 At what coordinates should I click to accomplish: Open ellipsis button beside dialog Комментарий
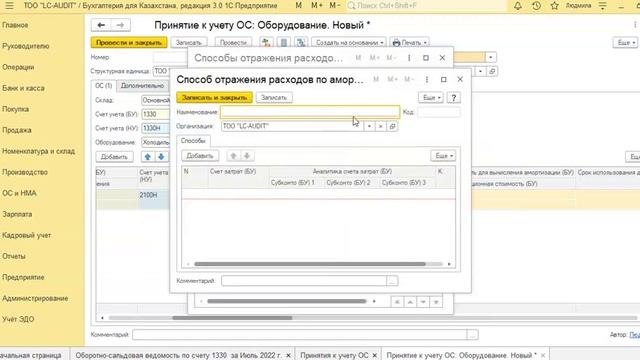coord(392,281)
